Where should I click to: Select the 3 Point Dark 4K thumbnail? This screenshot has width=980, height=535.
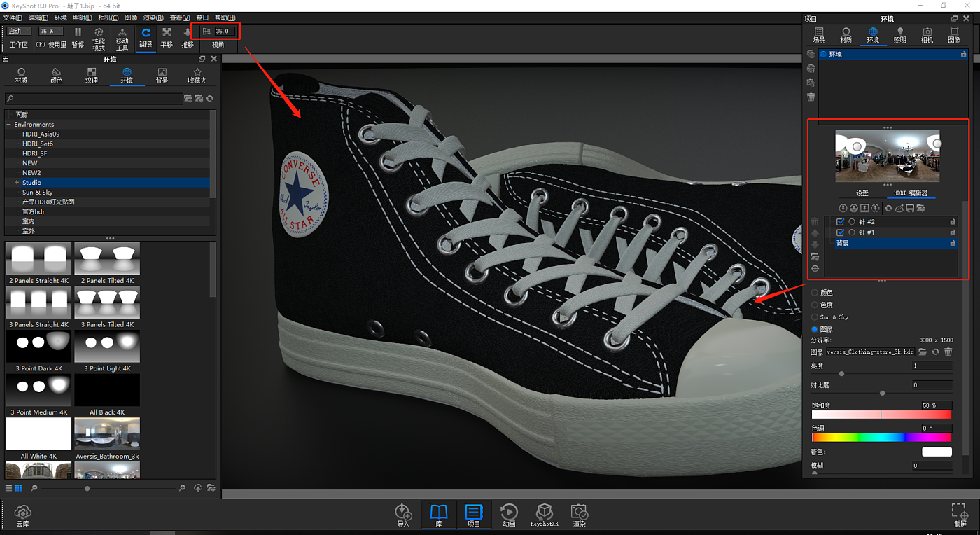[x=38, y=347]
